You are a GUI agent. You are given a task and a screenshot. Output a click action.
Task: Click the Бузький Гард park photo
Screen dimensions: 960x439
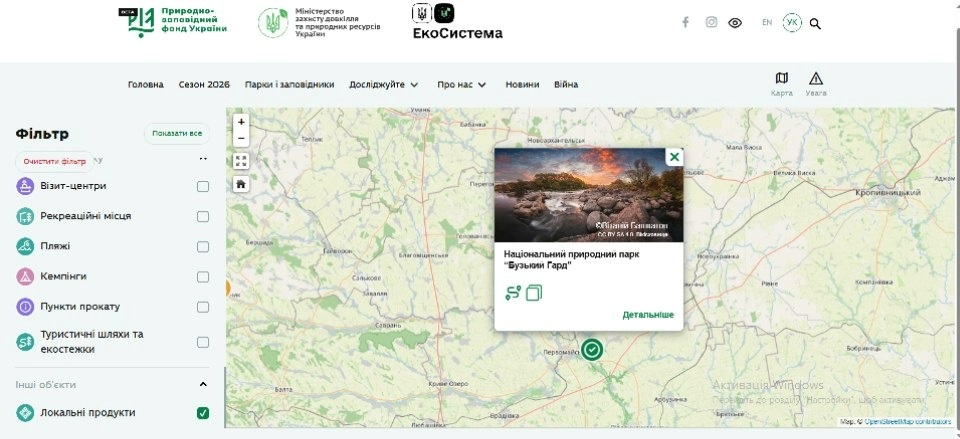pyautogui.click(x=588, y=195)
